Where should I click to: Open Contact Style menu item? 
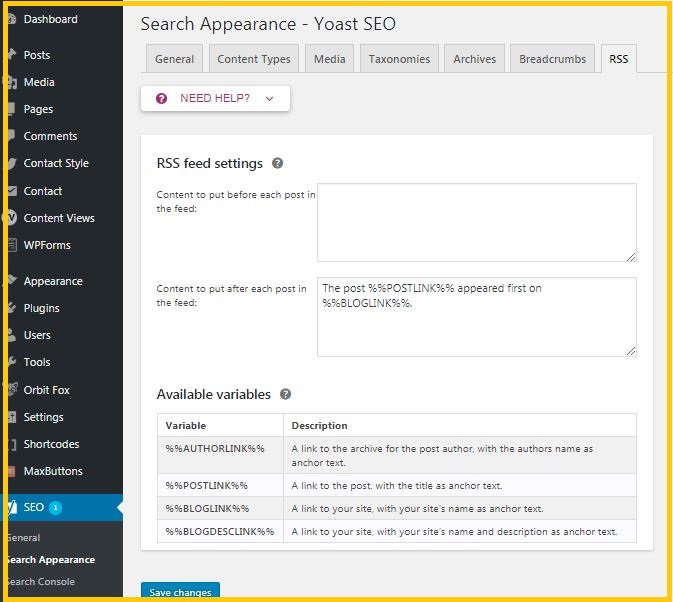56,163
